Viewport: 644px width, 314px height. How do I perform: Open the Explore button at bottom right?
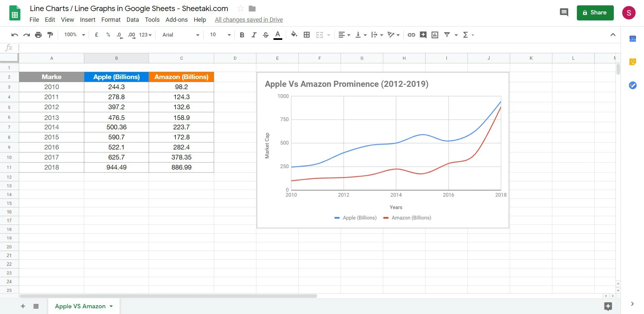(x=608, y=306)
